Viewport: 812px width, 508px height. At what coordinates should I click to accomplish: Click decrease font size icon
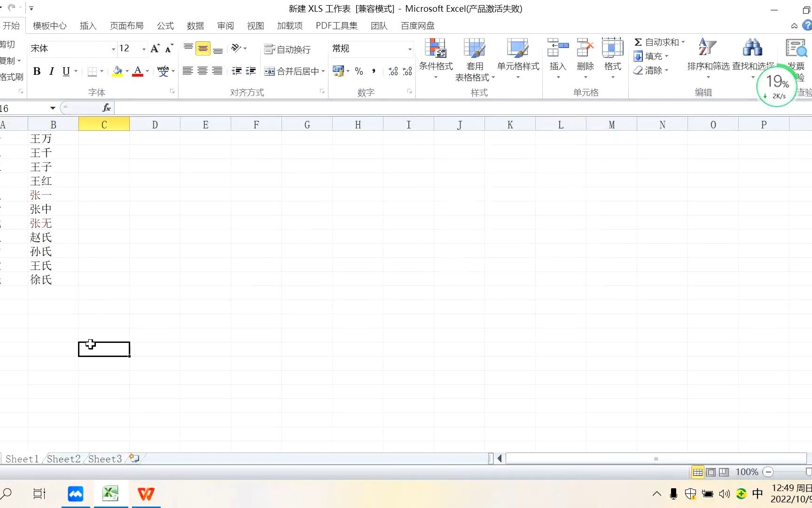coord(169,48)
